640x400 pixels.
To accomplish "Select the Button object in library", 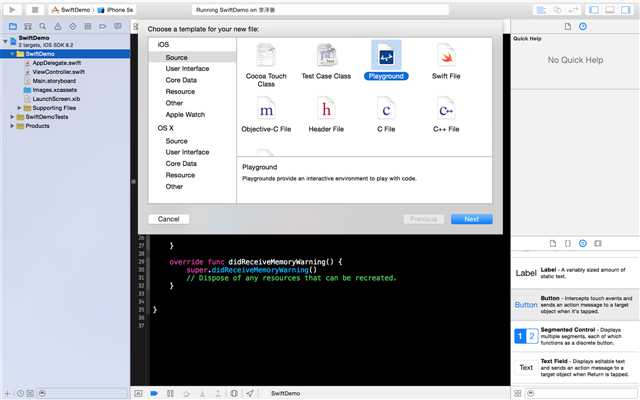I will [576, 304].
